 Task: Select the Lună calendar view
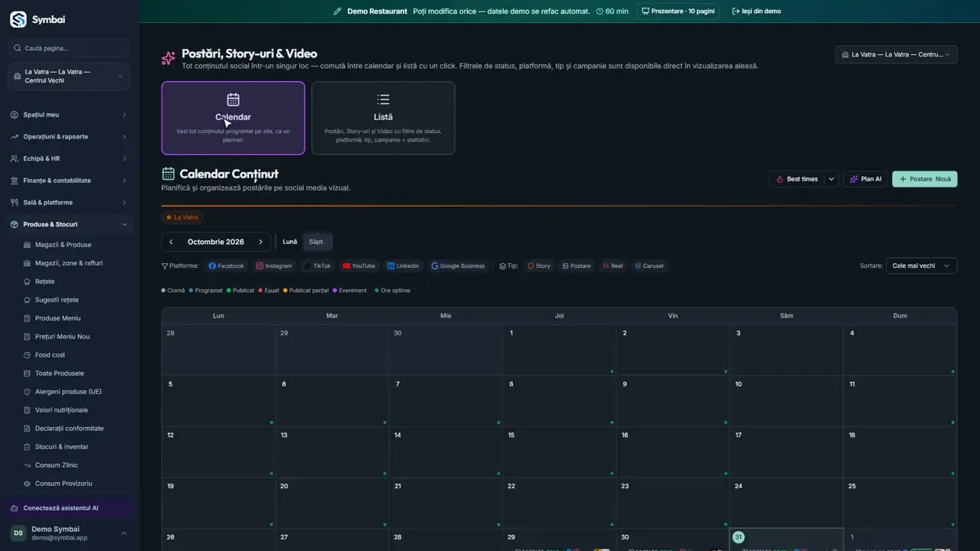pos(289,242)
